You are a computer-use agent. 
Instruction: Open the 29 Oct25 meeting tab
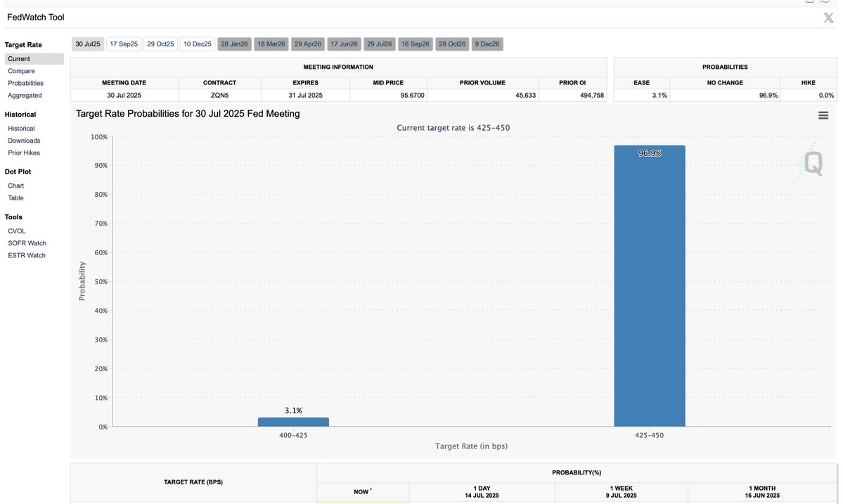(160, 44)
